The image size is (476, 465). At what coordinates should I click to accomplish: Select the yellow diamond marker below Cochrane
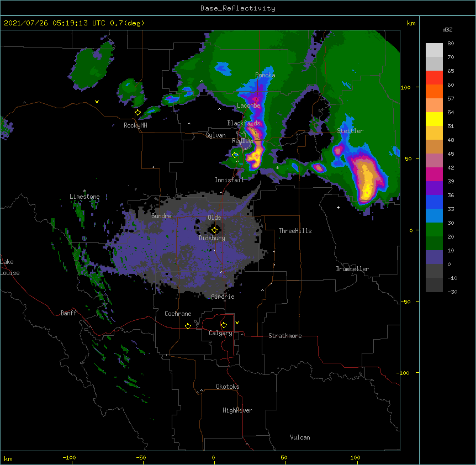pyautogui.click(x=188, y=326)
